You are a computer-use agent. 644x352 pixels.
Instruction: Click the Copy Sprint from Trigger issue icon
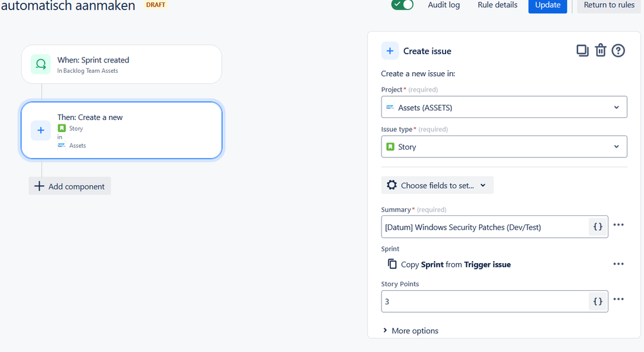(x=392, y=264)
